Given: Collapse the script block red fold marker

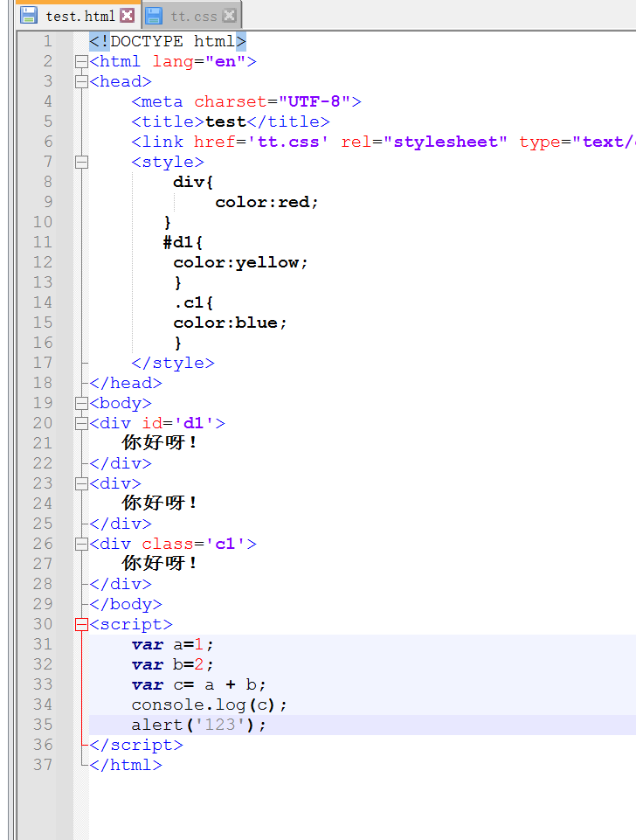Looking at the screenshot, I should [81, 625].
